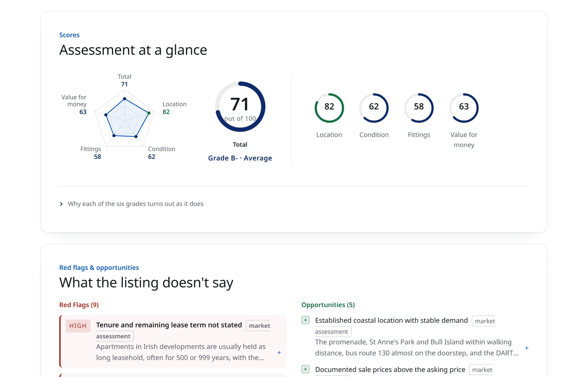Click 'Established coastal location with stable demand' title
This screenshot has width=588, height=377.
click(x=391, y=320)
